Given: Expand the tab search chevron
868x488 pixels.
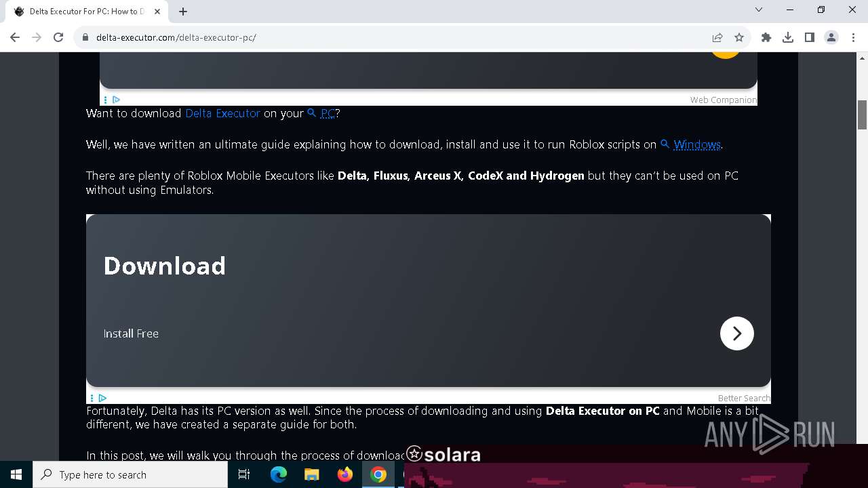Looking at the screenshot, I should [759, 9].
